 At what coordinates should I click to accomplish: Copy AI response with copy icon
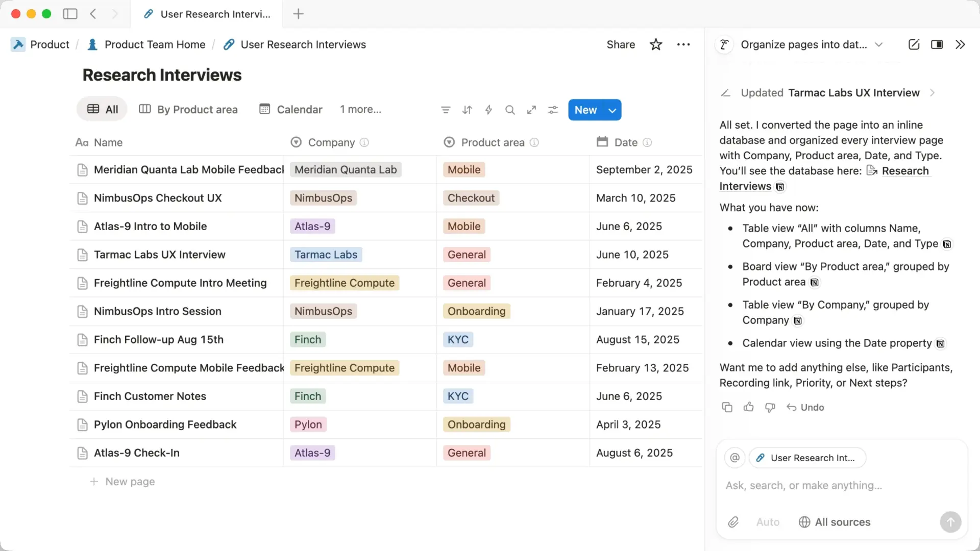click(x=727, y=407)
